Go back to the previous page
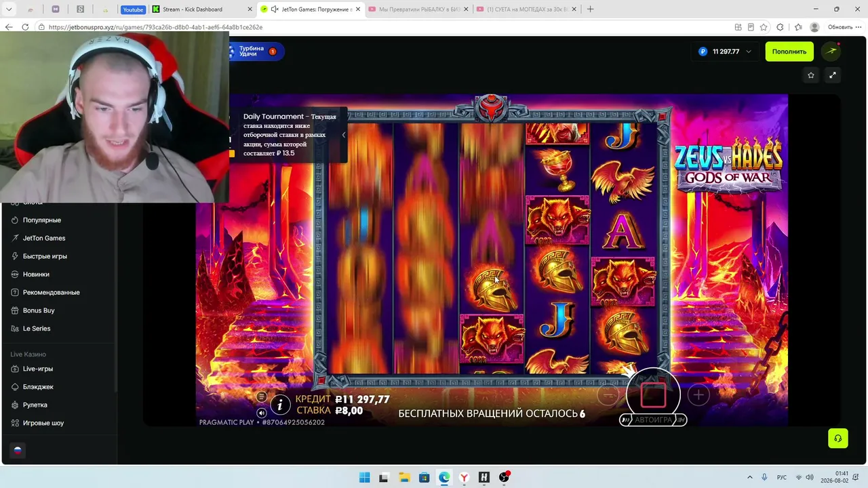The width and height of the screenshot is (868, 488). (9, 27)
